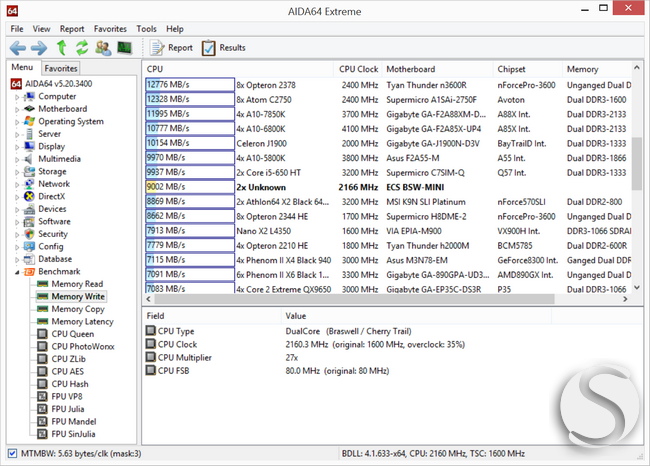
Task: Open the green monitor graph toolbar icon
Action: (x=124, y=48)
